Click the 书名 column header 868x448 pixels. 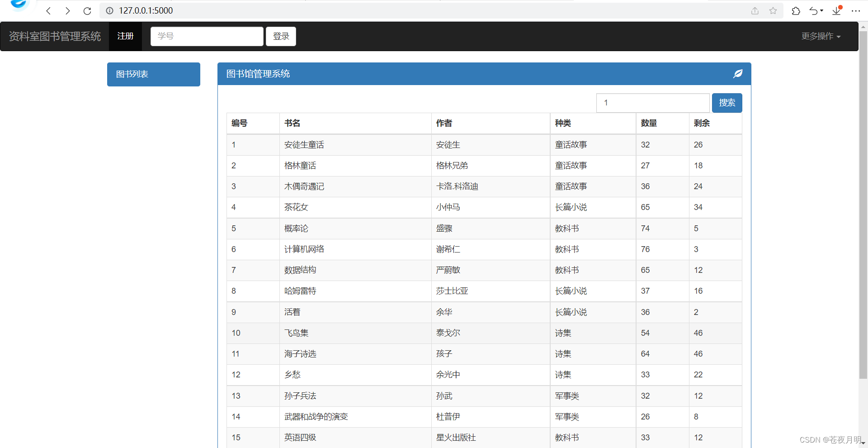tap(292, 123)
